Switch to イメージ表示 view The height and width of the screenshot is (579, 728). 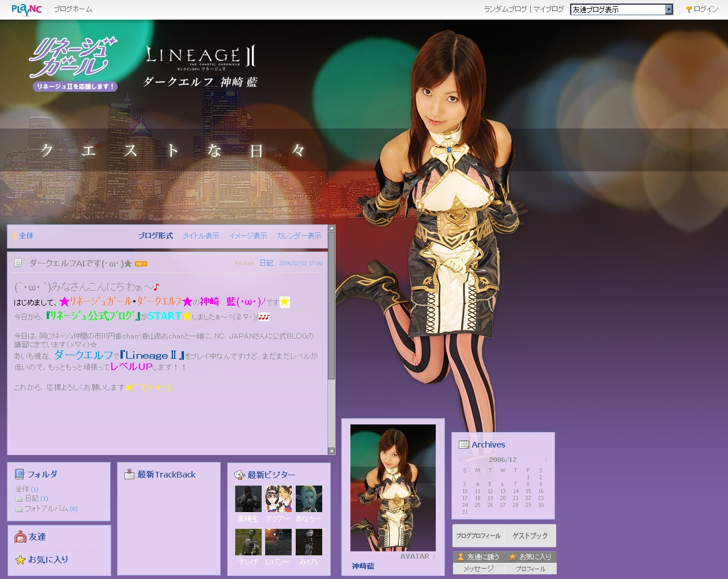(x=248, y=236)
